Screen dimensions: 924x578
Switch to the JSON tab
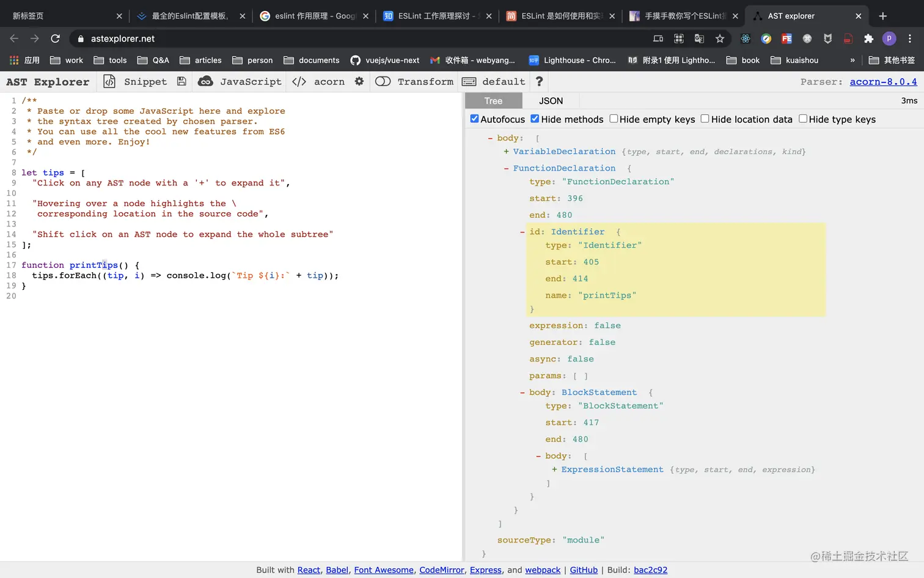coord(551,101)
